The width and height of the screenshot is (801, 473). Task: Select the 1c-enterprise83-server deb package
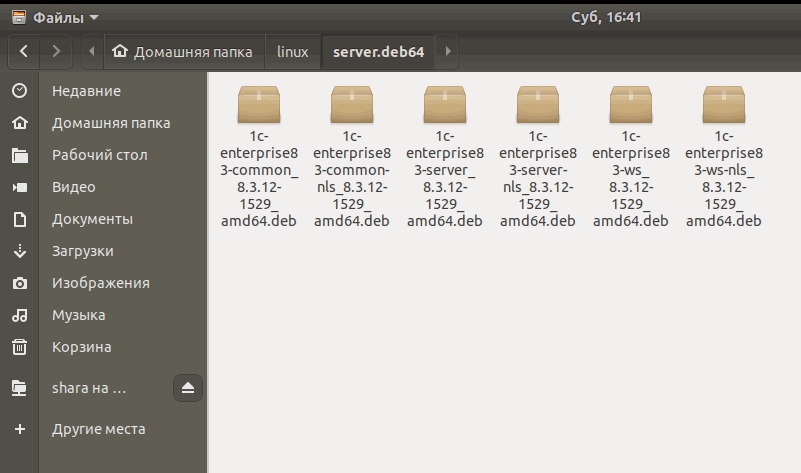444,104
